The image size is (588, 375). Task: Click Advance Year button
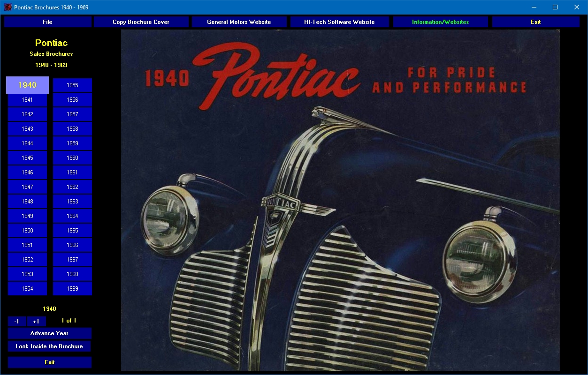point(49,333)
